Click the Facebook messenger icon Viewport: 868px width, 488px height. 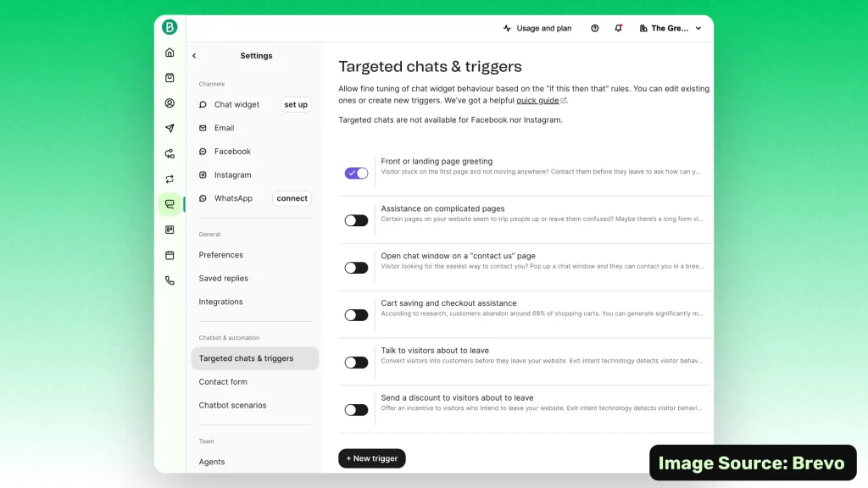tap(203, 152)
